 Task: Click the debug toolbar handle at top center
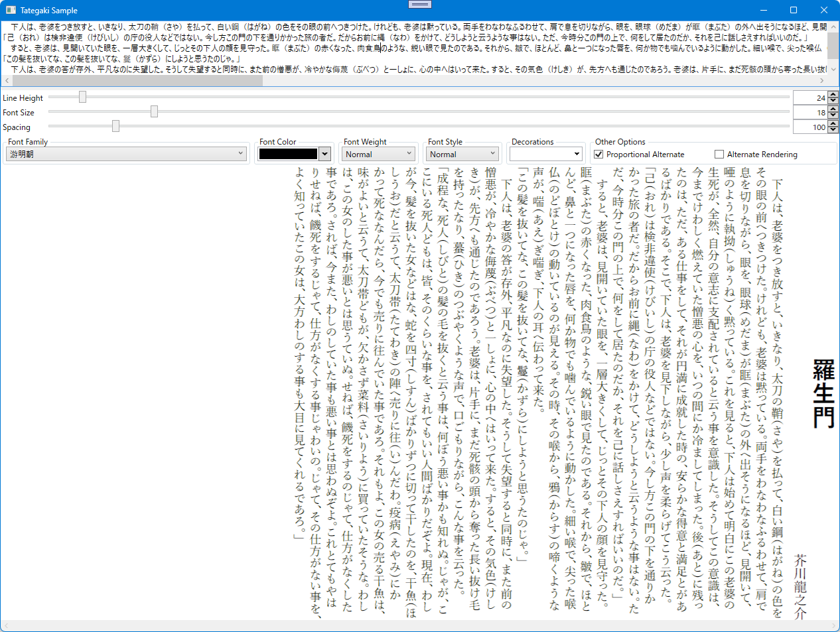pyautogui.click(x=420, y=4)
